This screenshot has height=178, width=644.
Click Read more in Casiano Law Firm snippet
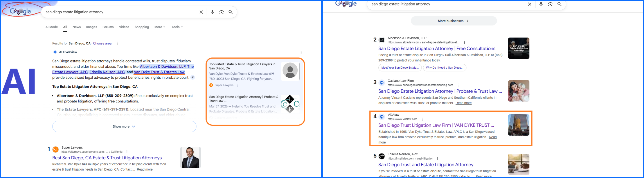tap(464, 103)
